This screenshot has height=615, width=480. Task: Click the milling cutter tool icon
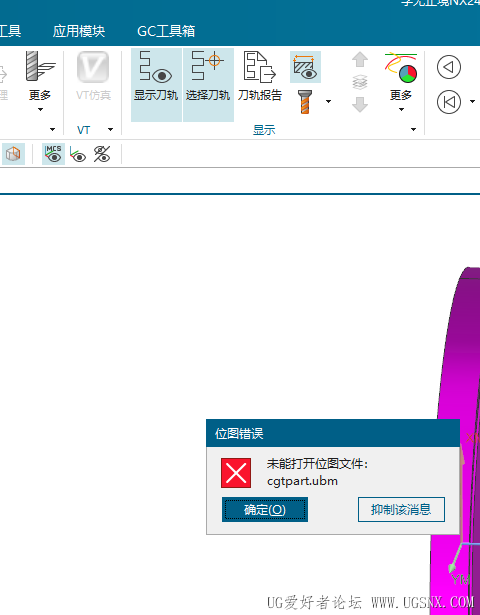click(40, 66)
